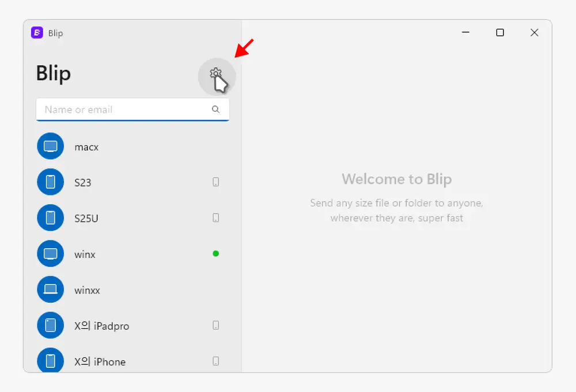This screenshot has width=576, height=392.
Task: Click the winx monitor avatar icon
Action: point(51,254)
